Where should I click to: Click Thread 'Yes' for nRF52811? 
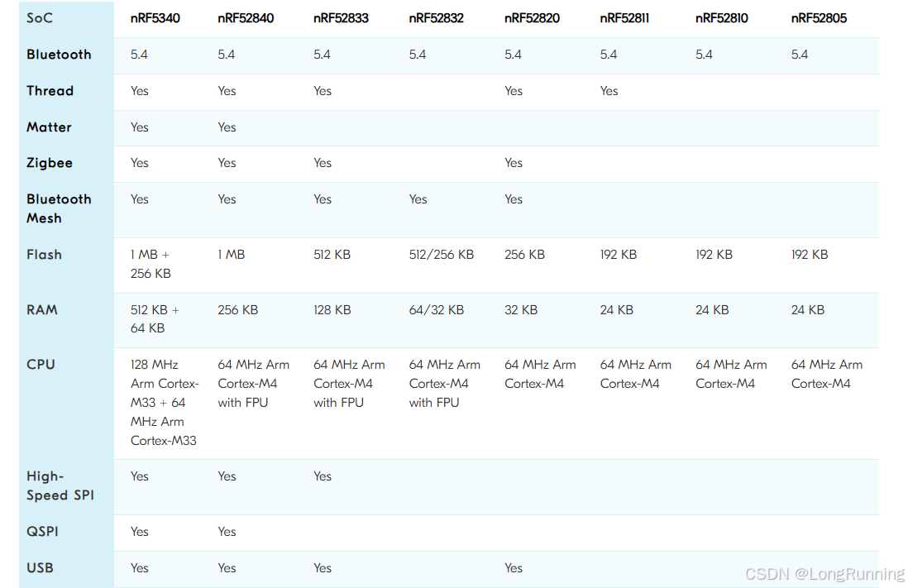609,91
